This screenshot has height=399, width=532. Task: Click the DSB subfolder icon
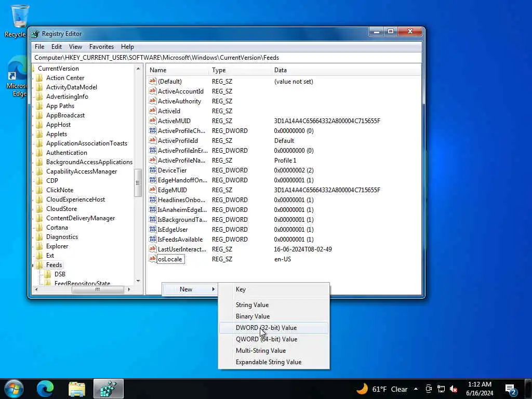pyautogui.click(x=48, y=274)
